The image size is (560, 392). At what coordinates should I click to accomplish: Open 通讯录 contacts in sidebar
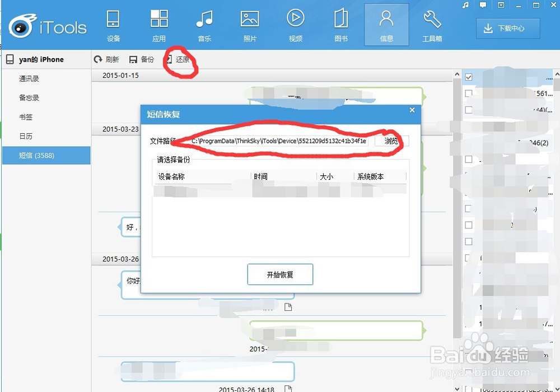[29, 78]
